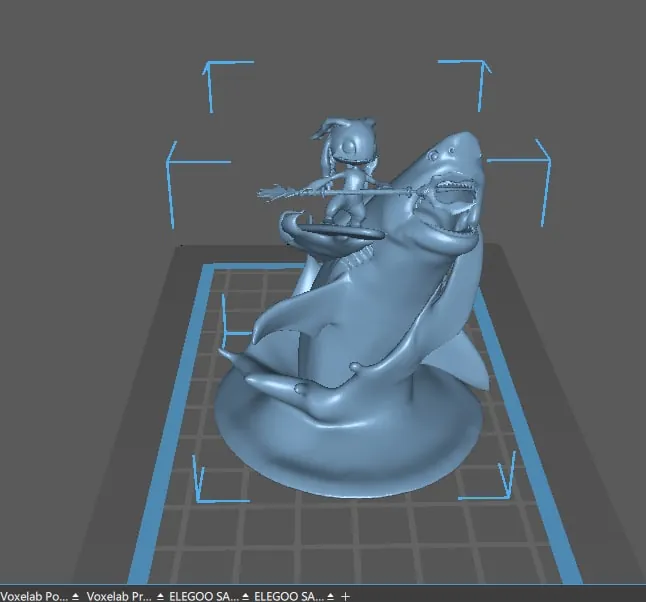Switch to the Voxelab Po... printer tab
Screen dimensions: 646x602
34,596
